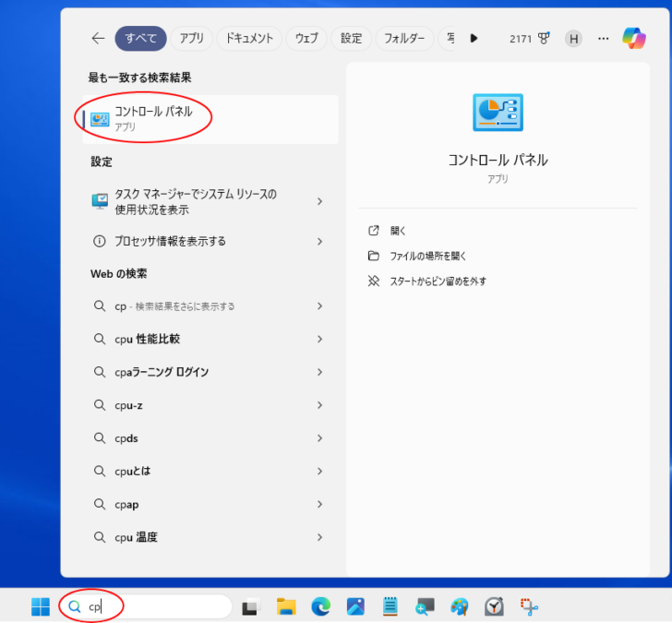Open the コントロール パネル best match result
Image resolution: width=672 pixels, height=623 pixels.
210,119
